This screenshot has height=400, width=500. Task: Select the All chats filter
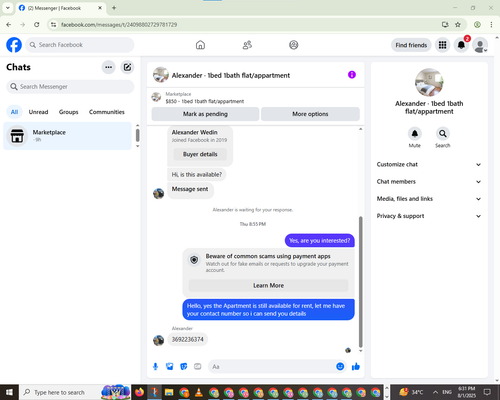tap(14, 112)
